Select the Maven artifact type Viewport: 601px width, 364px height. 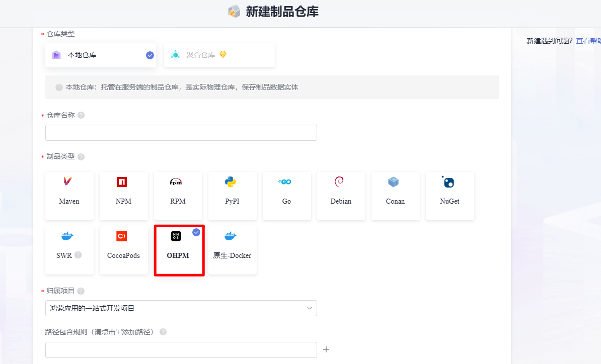tap(69, 196)
